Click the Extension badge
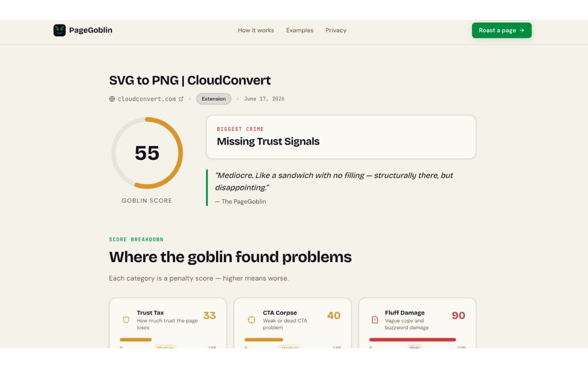Screen dimensions: 588x368 pos(214,99)
